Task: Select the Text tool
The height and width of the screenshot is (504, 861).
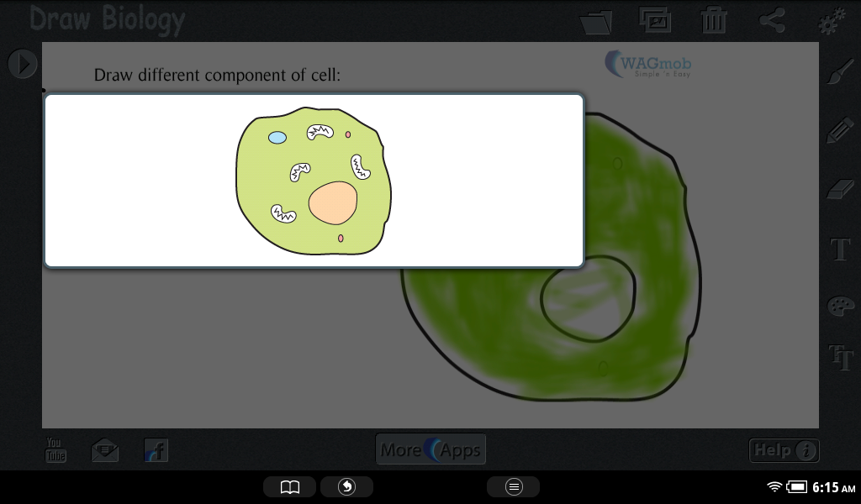Action: (x=839, y=248)
